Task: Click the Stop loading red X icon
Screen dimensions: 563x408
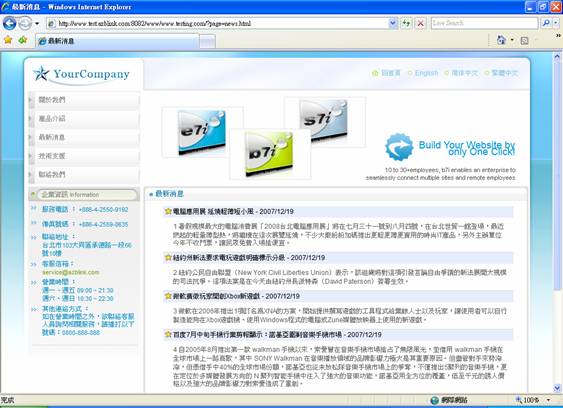Action: [x=420, y=24]
